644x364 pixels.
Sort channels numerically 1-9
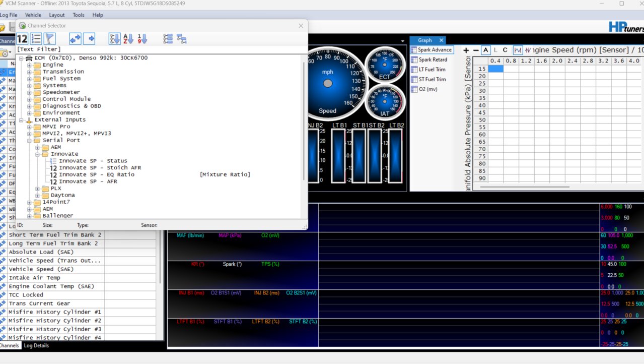tap(142, 39)
